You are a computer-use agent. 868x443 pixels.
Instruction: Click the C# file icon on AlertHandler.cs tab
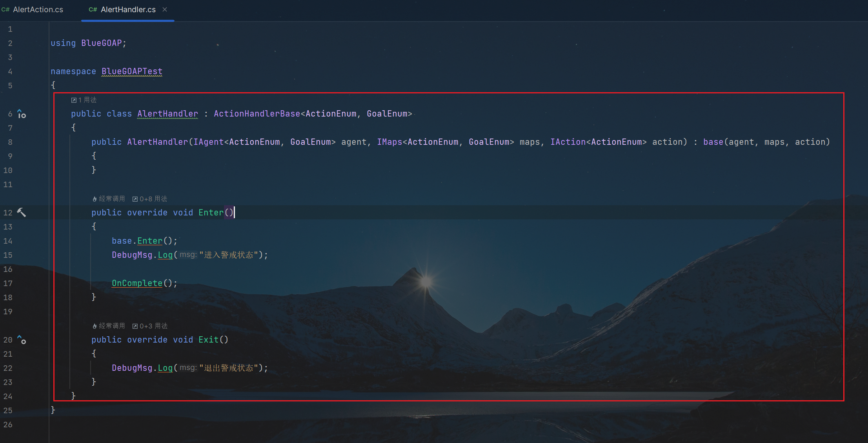coord(93,9)
